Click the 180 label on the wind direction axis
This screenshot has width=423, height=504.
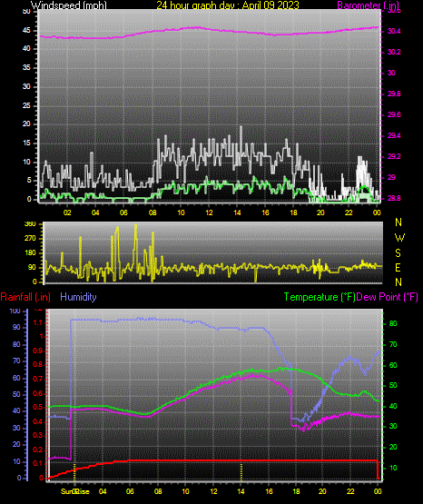pyautogui.click(x=30, y=253)
